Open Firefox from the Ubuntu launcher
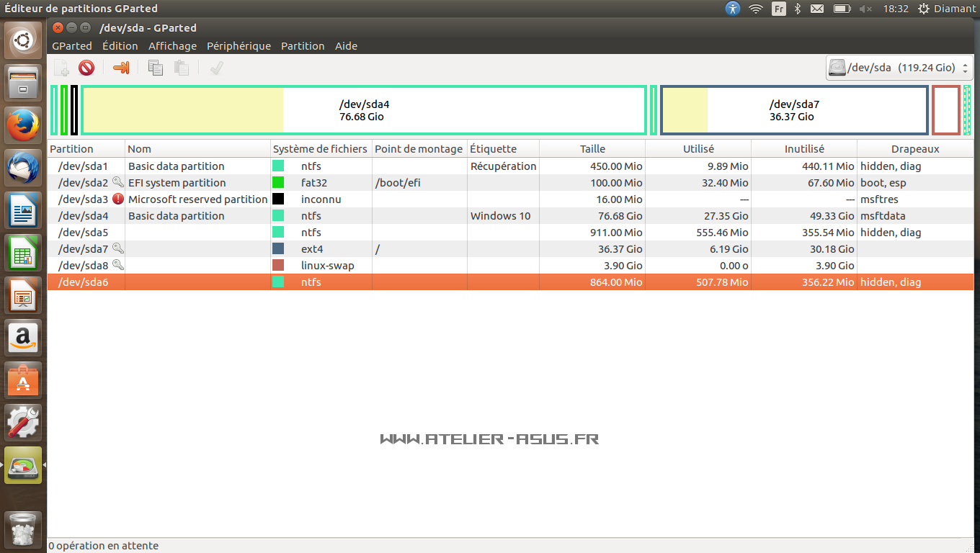 (x=24, y=127)
